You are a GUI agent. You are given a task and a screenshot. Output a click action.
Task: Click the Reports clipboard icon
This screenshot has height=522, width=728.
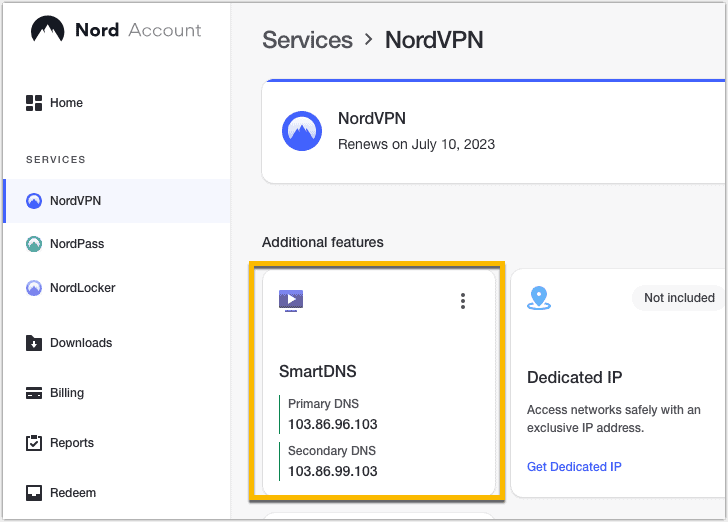click(x=34, y=443)
